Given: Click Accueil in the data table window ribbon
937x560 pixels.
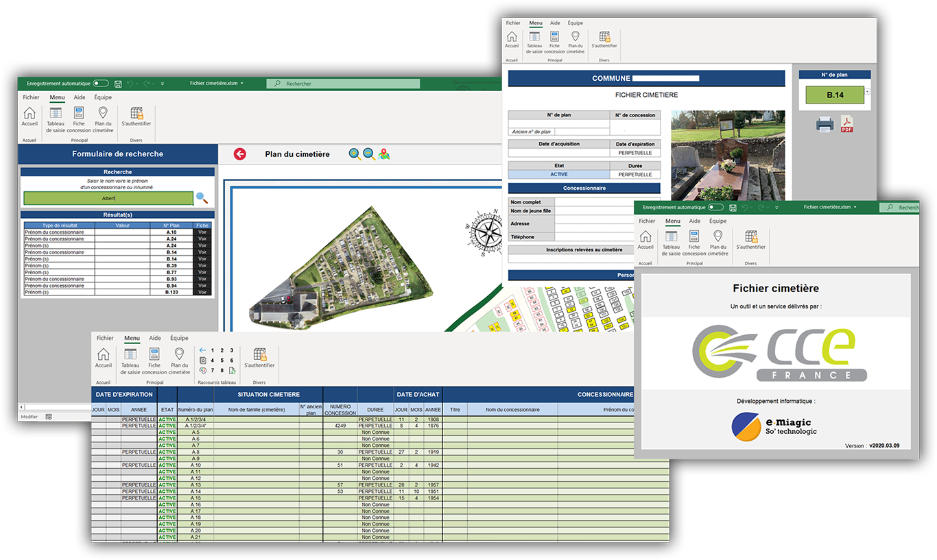Looking at the screenshot, I should (x=103, y=358).
